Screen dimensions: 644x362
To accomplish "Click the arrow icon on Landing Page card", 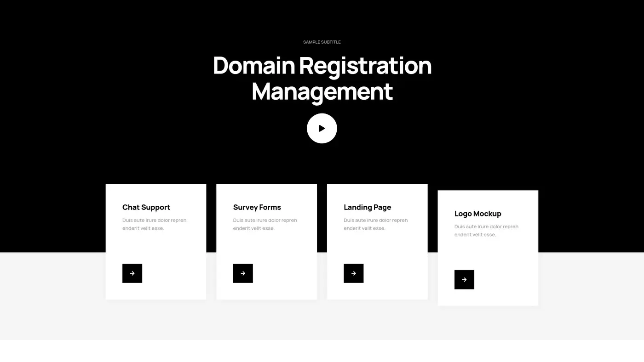I will pyautogui.click(x=354, y=273).
